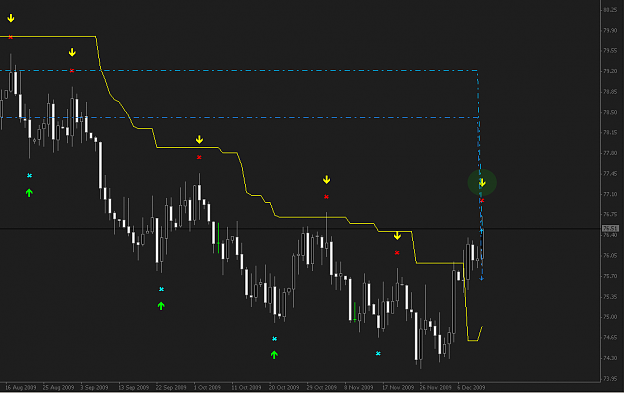The image size is (625, 393).
Task: Select red cross below the green-circled arrow
Action: click(482, 200)
